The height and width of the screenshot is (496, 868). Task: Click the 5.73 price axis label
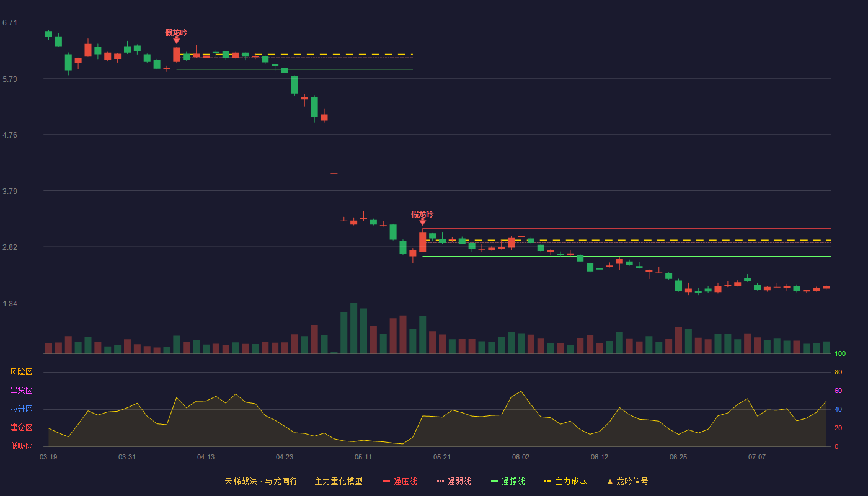pos(10,79)
